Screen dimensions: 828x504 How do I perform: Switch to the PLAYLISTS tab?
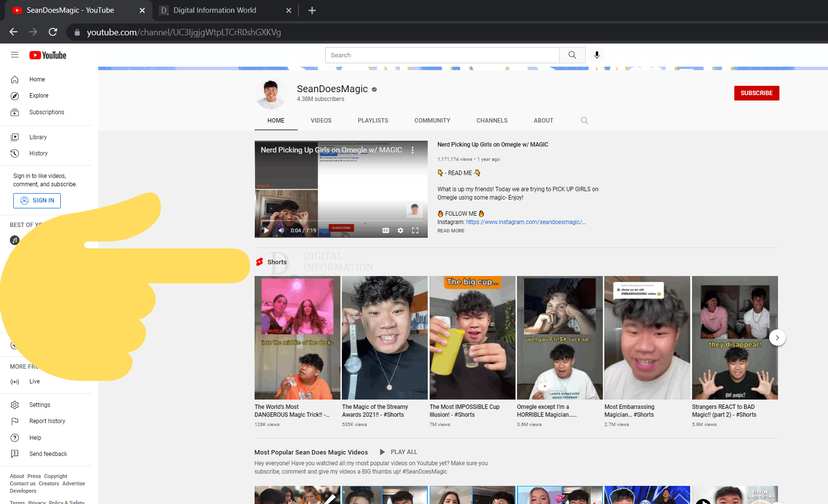pyautogui.click(x=373, y=121)
